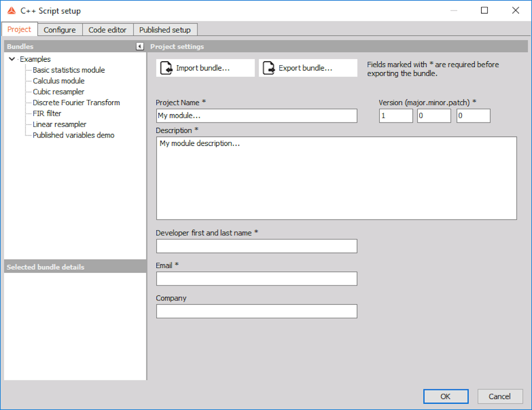Click inside the Description text area
Viewport: 532px width, 410px height.
pos(337,178)
